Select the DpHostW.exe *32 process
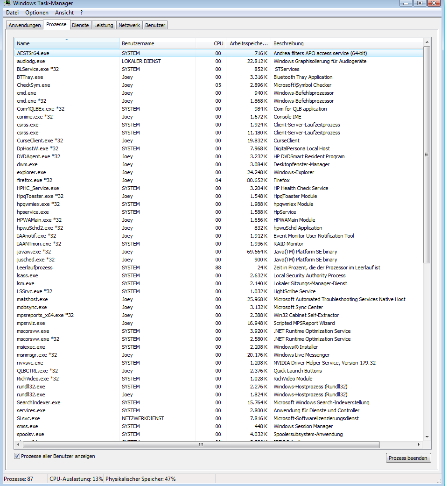Image resolution: width=448 pixels, height=486 pixels. (219, 148)
